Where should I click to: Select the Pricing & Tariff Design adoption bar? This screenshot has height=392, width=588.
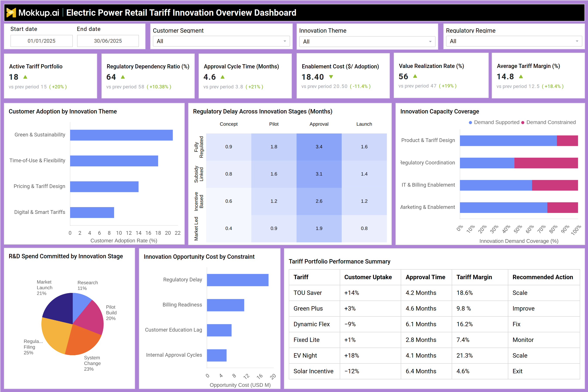[104, 186]
